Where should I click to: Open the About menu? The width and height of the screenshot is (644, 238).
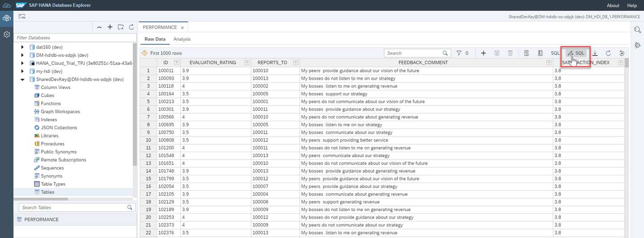click(613, 5)
